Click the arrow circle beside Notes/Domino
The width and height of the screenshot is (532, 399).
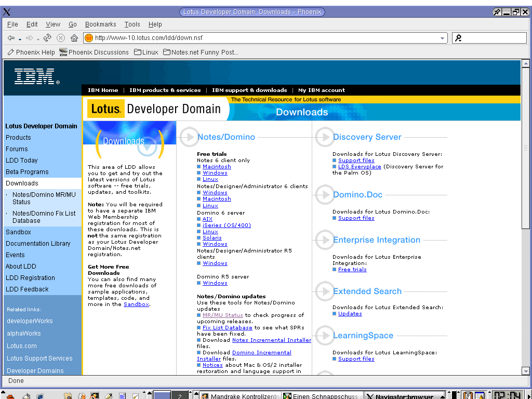pos(189,137)
